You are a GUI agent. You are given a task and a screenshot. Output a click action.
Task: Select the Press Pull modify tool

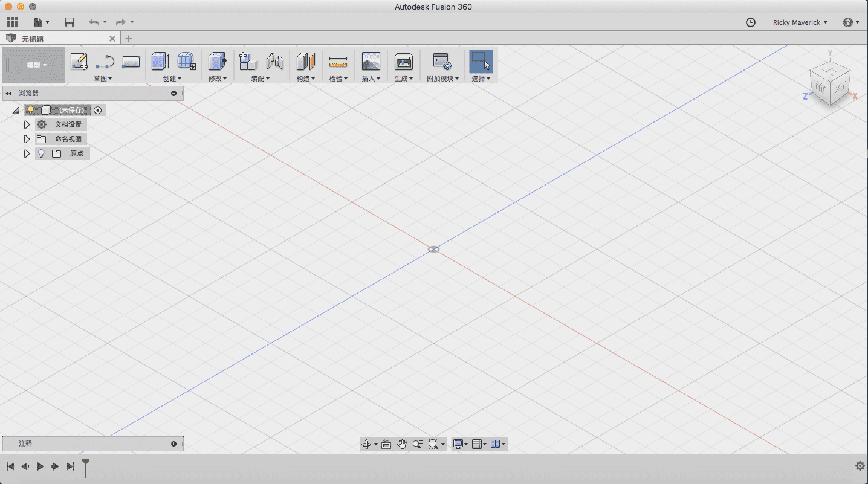tap(217, 61)
